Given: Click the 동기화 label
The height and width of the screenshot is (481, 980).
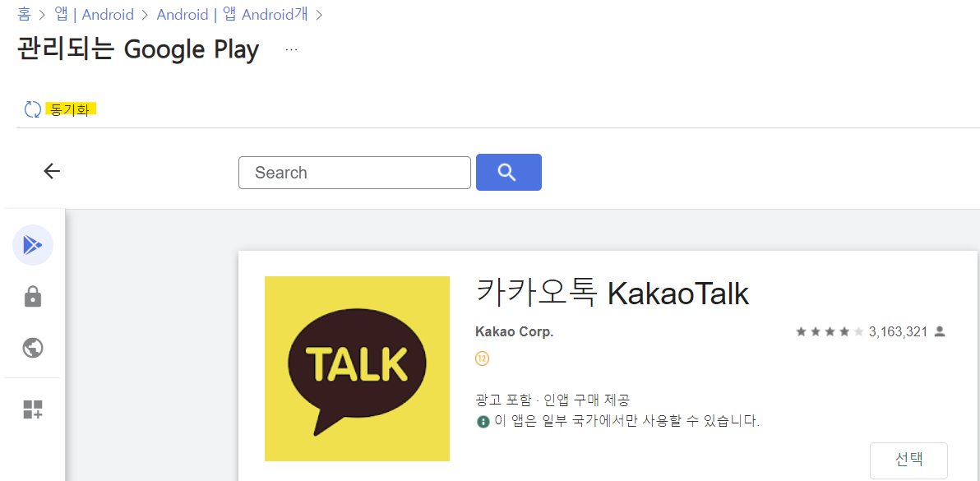Looking at the screenshot, I should coord(70,110).
